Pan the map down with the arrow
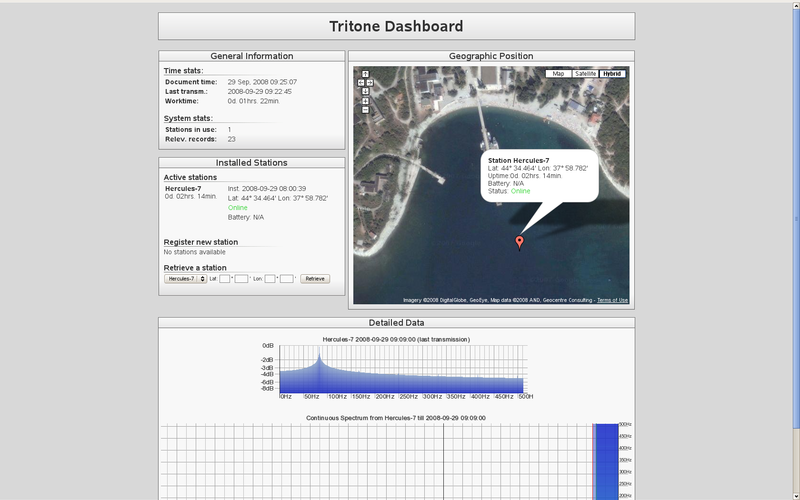The height and width of the screenshot is (500, 800). pos(365,91)
